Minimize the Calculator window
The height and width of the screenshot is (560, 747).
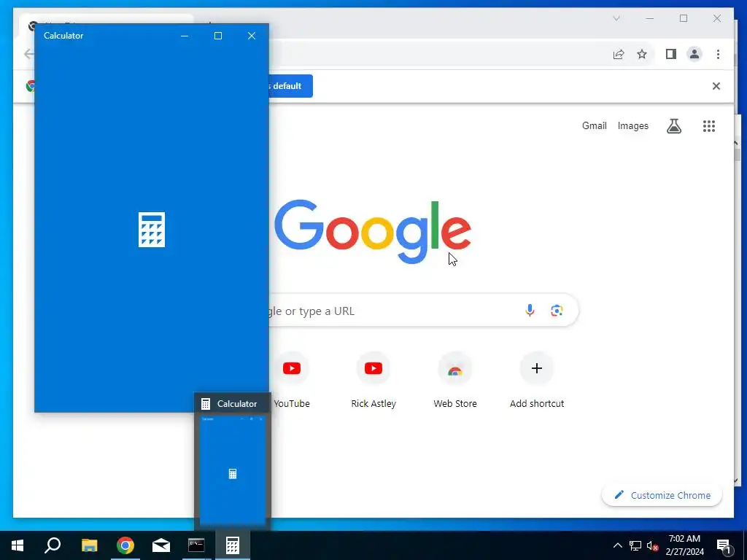[x=185, y=36]
